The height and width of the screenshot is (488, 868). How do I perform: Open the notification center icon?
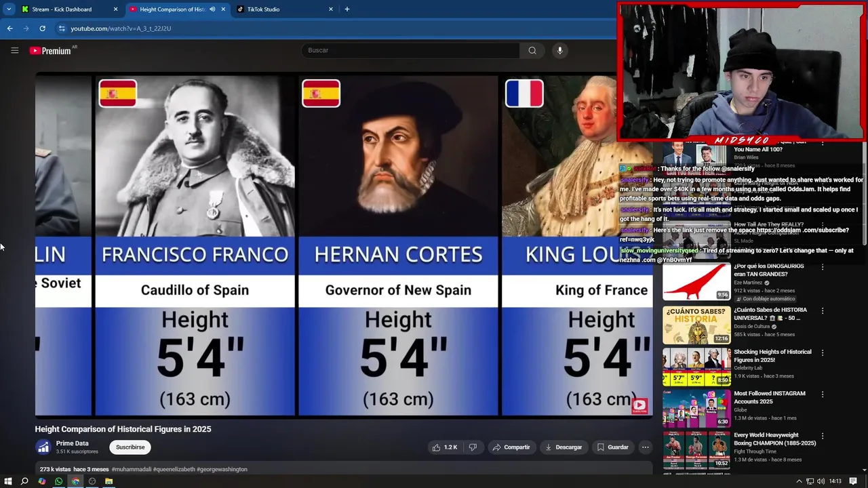tap(854, 481)
